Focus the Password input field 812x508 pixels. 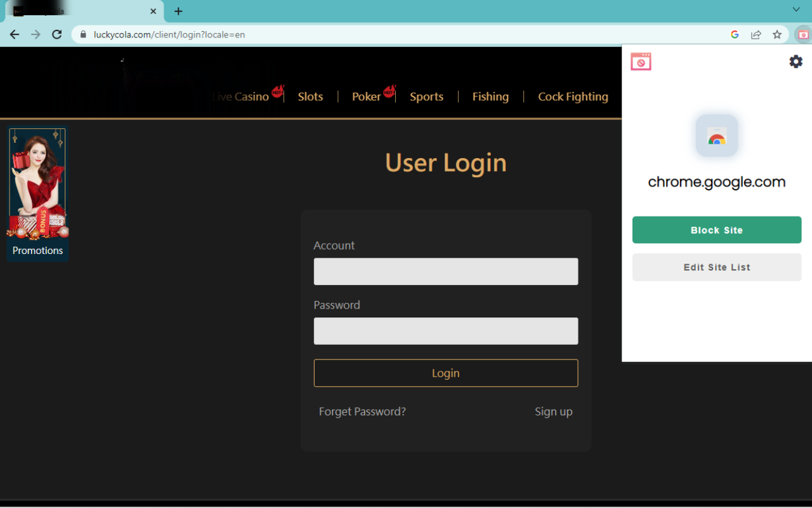446,331
